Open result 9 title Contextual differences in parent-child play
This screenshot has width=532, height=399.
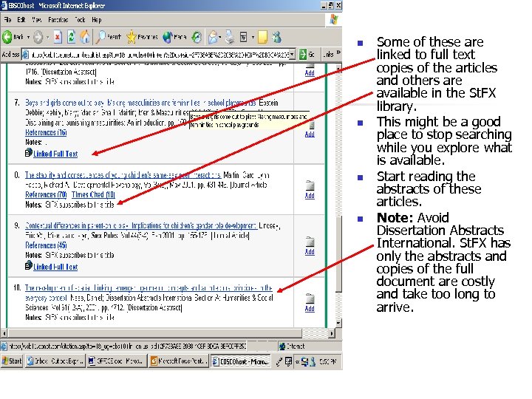pos(141,225)
